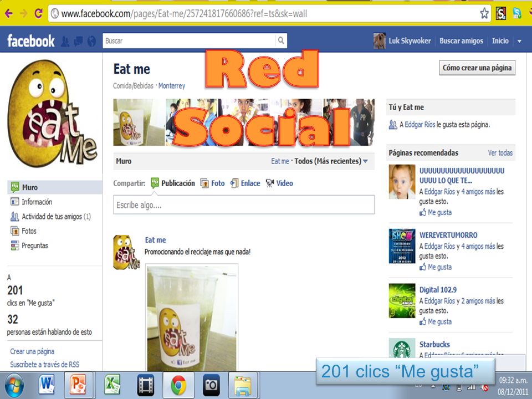This screenshot has width=532, height=399.
Task: Open the Starbucks page link
Action: (x=434, y=344)
